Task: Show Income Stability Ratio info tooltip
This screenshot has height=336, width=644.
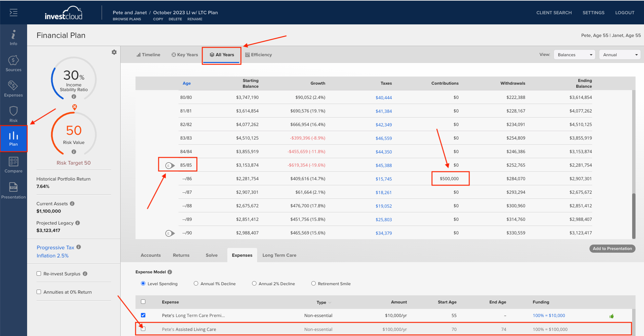Action: [x=74, y=97]
